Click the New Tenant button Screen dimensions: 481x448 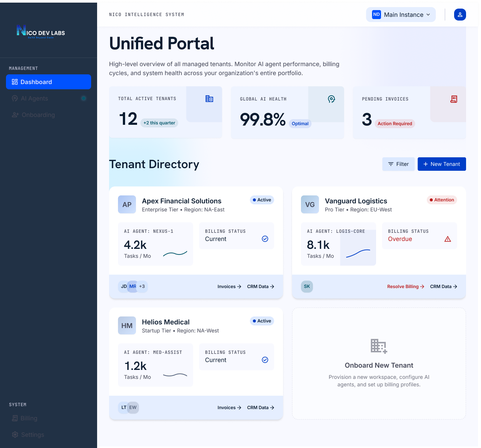(x=442, y=164)
